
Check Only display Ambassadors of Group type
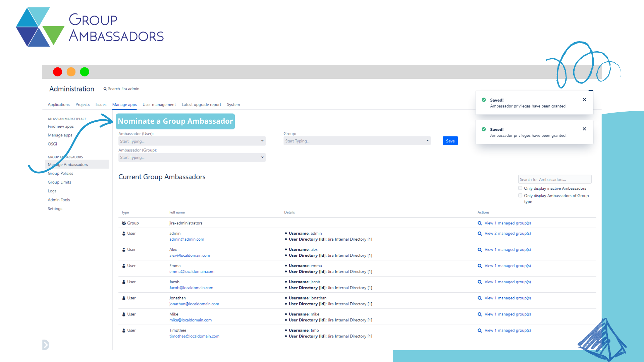point(520,195)
